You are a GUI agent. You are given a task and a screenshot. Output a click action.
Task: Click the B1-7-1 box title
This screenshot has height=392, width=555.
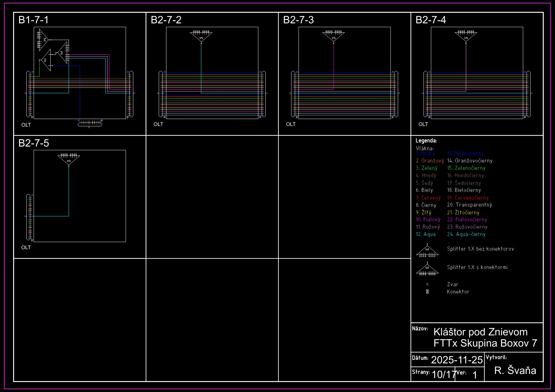tap(34, 20)
